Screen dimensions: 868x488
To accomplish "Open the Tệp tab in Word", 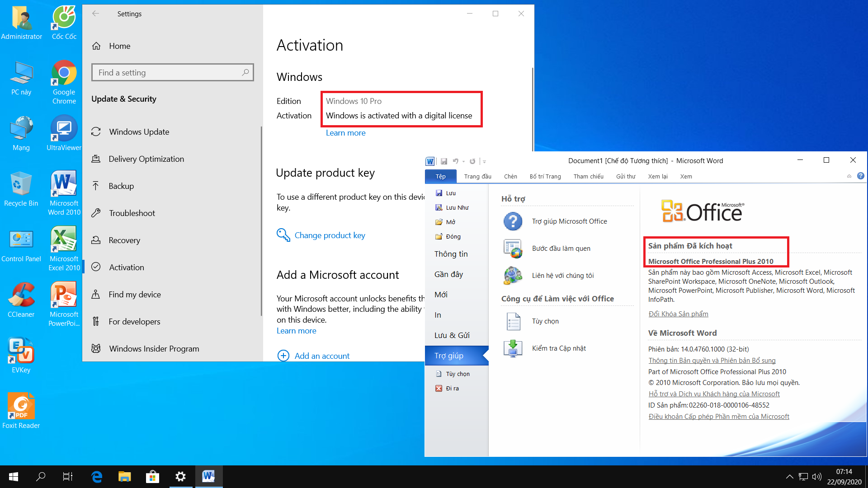I will [441, 176].
